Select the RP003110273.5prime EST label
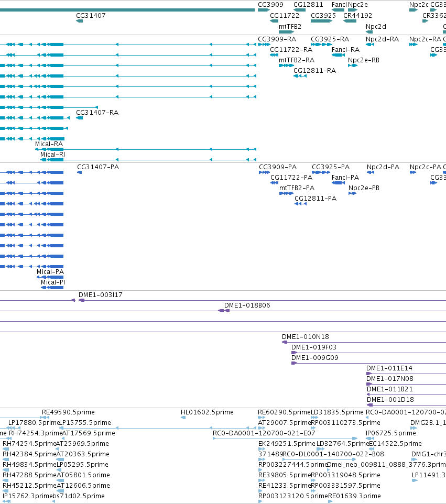Image resolution: width=446 pixels, height=504 pixels. pyautogui.click(x=346, y=423)
